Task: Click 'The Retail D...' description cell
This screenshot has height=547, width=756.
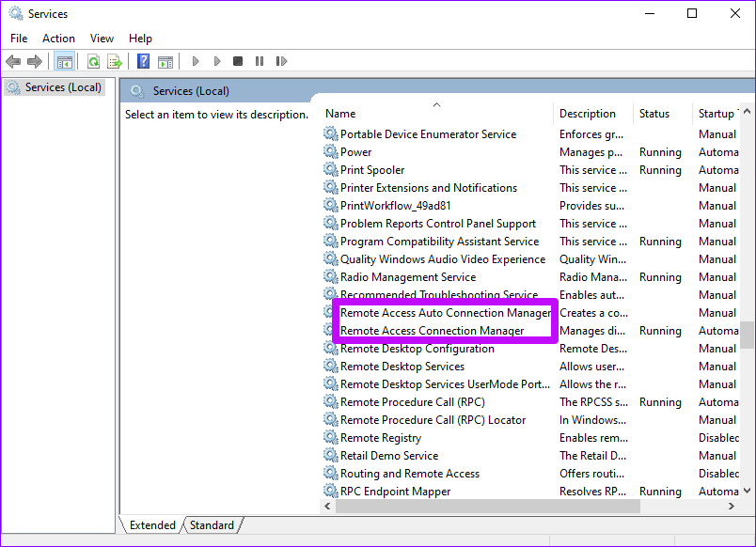Action: tap(591, 456)
